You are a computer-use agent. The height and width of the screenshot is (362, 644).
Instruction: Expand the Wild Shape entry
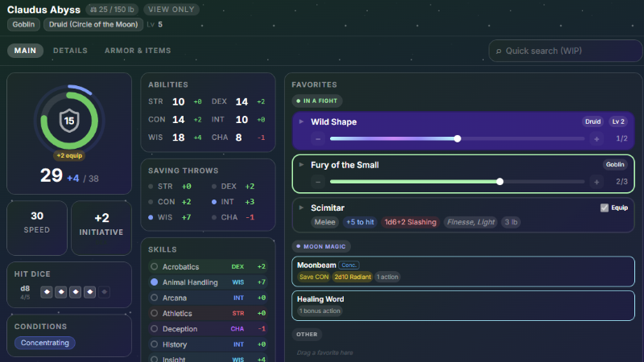point(301,122)
